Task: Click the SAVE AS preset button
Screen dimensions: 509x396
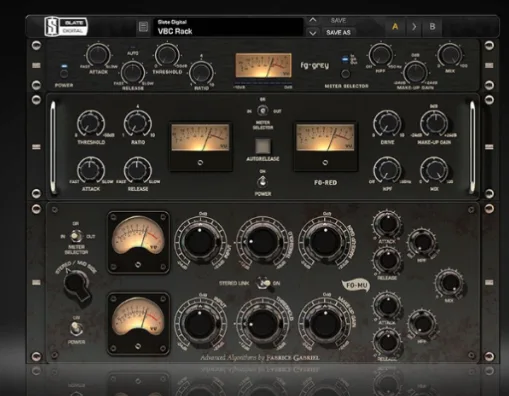Action: [338, 33]
